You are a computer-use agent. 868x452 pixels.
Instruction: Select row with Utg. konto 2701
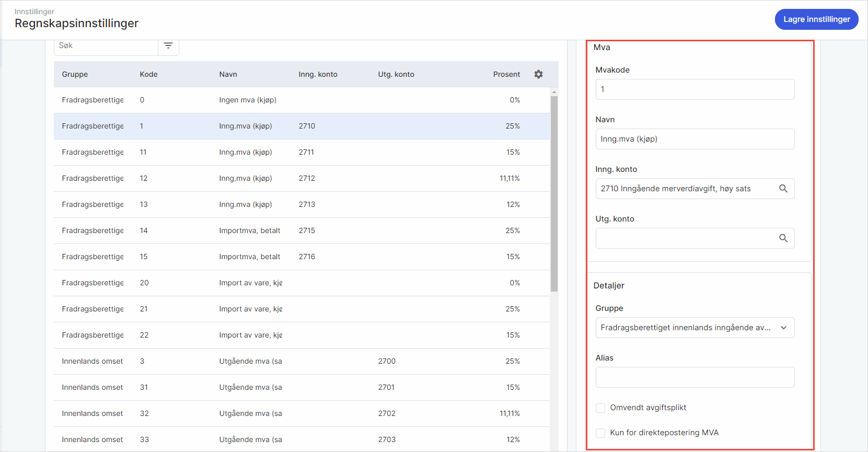point(302,387)
